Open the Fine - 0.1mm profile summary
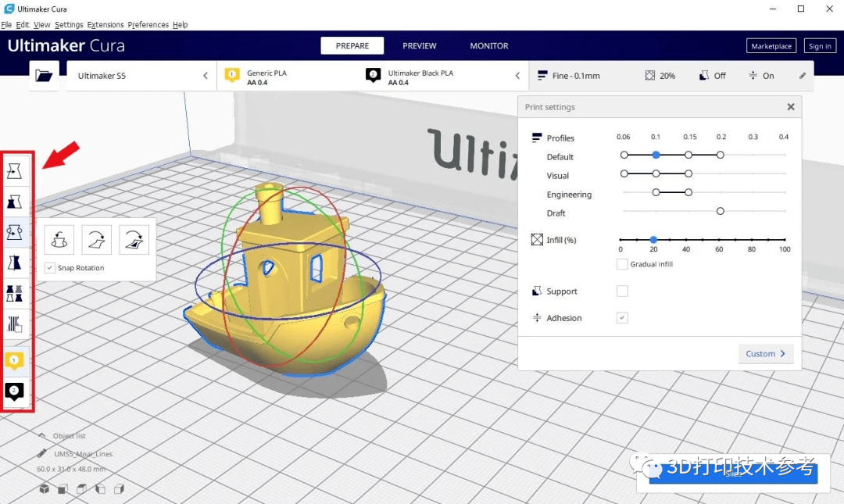Image resolution: width=844 pixels, height=504 pixels. coord(568,76)
